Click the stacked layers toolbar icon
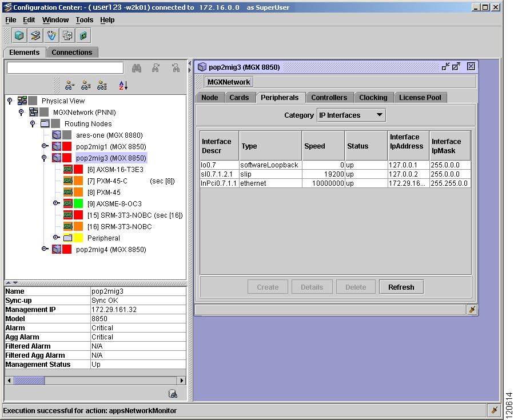The image size is (514, 420). pos(35,35)
